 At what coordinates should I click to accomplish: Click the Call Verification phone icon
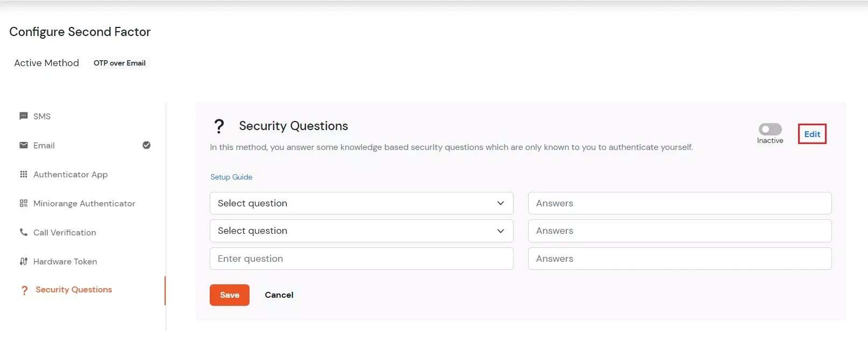pos(24,232)
